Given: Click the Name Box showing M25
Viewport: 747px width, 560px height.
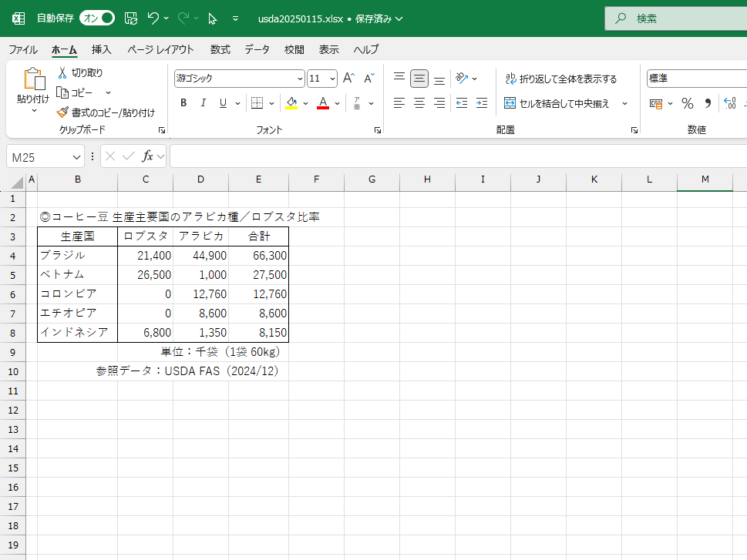Looking at the screenshot, I should tap(45, 157).
